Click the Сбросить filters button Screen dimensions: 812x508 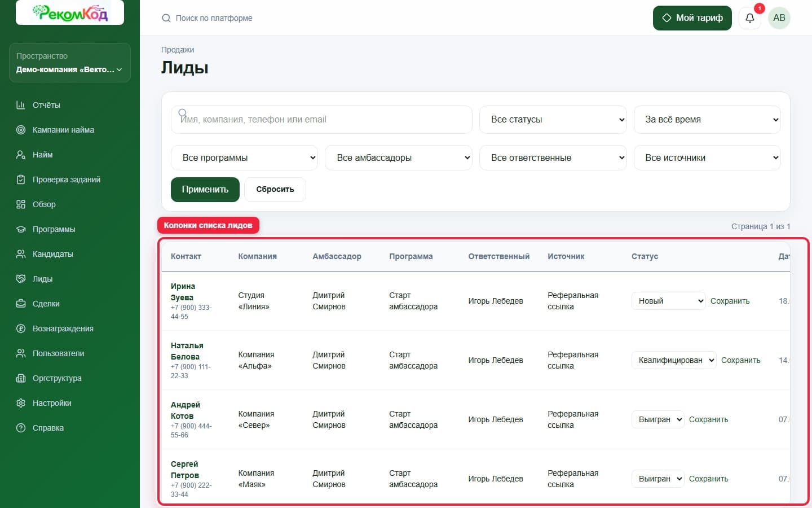click(x=275, y=190)
